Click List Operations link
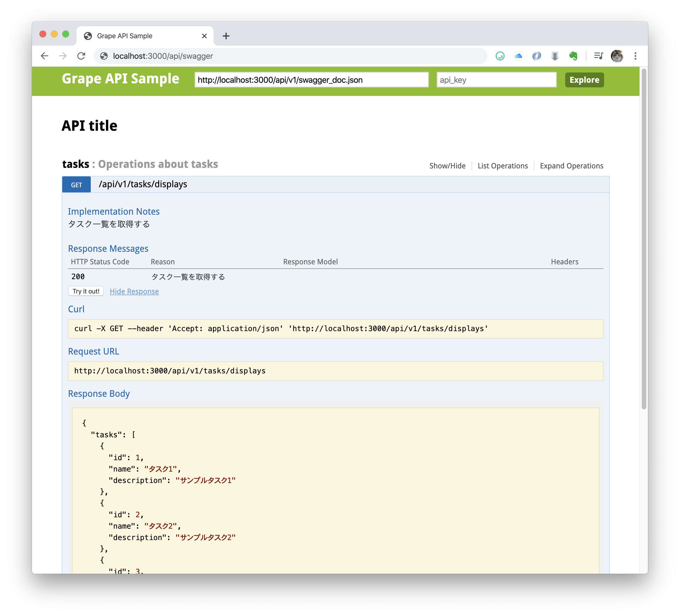Image resolution: width=680 pixels, height=616 pixels. tap(503, 166)
